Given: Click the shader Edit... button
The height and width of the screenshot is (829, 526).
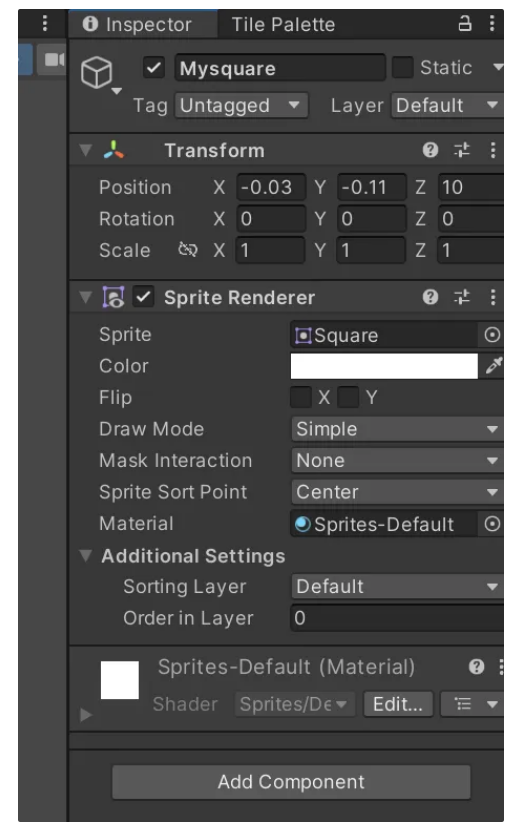Looking at the screenshot, I should tap(398, 704).
